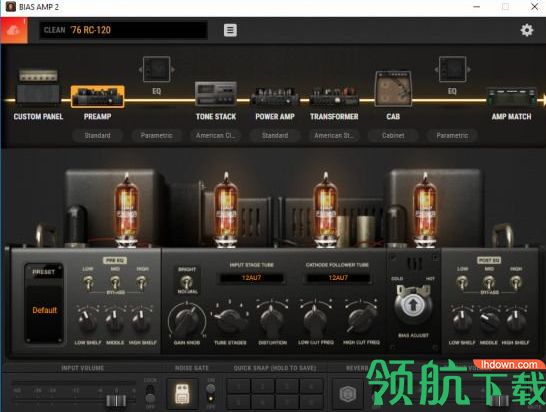Toggle the Post EQ Low switch
The height and width of the screenshot is (412, 546).
(462, 283)
